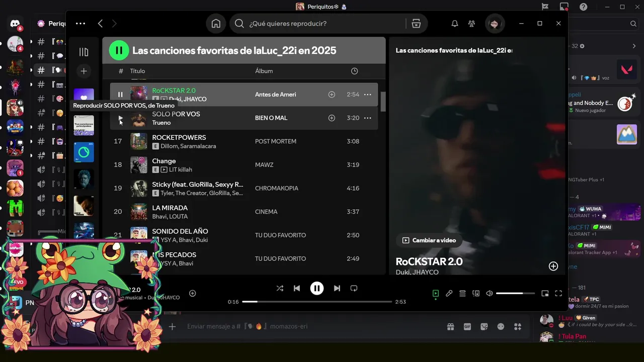This screenshot has width=644, height=362.
Task: Open the play queue icon
Action: click(x=462, y=294)
